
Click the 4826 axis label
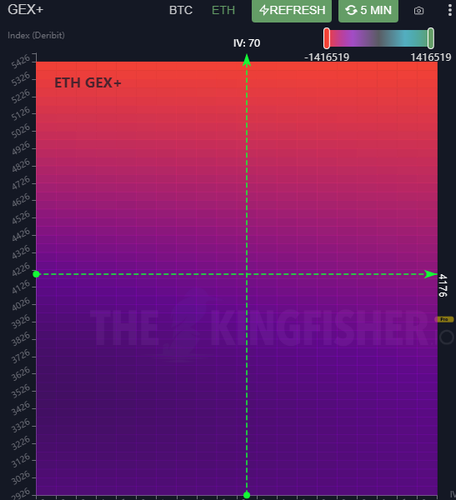(21, 166)
